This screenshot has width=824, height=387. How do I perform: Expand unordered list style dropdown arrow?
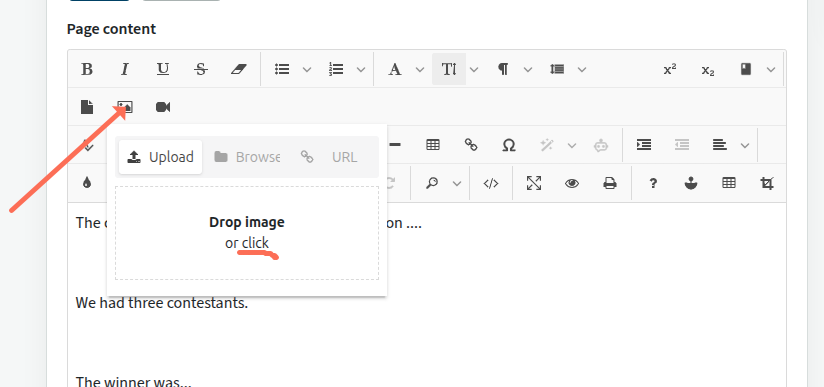[x=307, y=69]
